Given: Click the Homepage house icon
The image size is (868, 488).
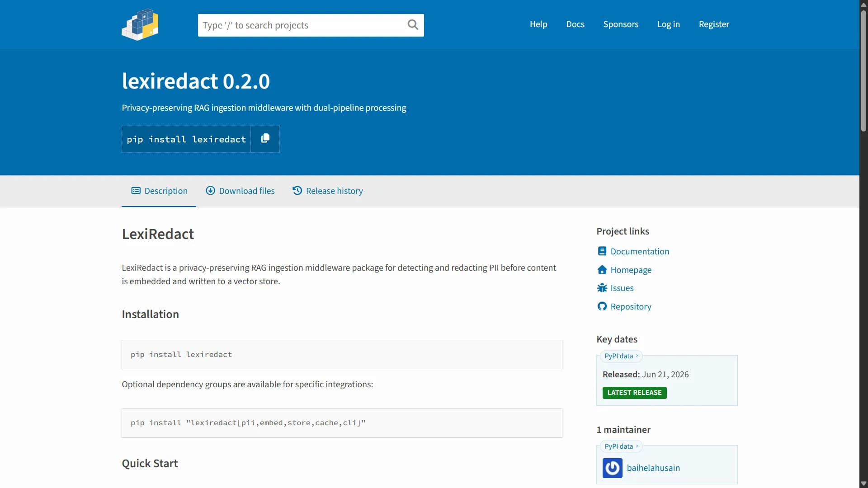Looking at the screenshot, I should point(602,270).
